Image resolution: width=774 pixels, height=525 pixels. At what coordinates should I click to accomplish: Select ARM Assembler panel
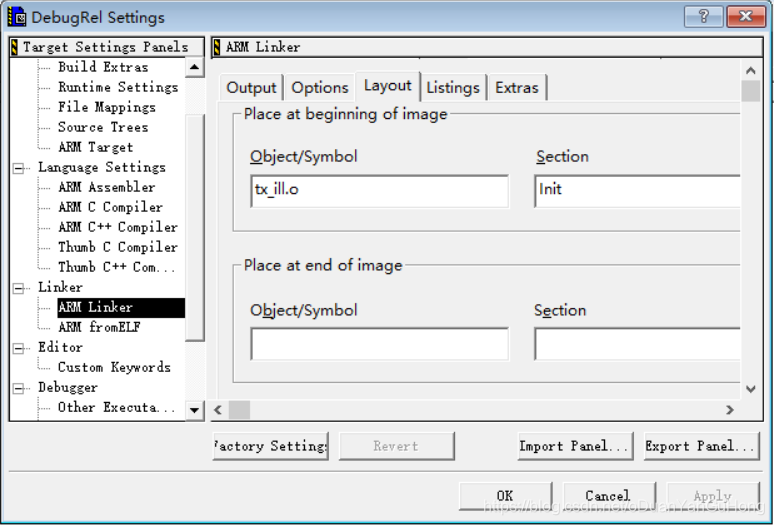tap(107, 187)
